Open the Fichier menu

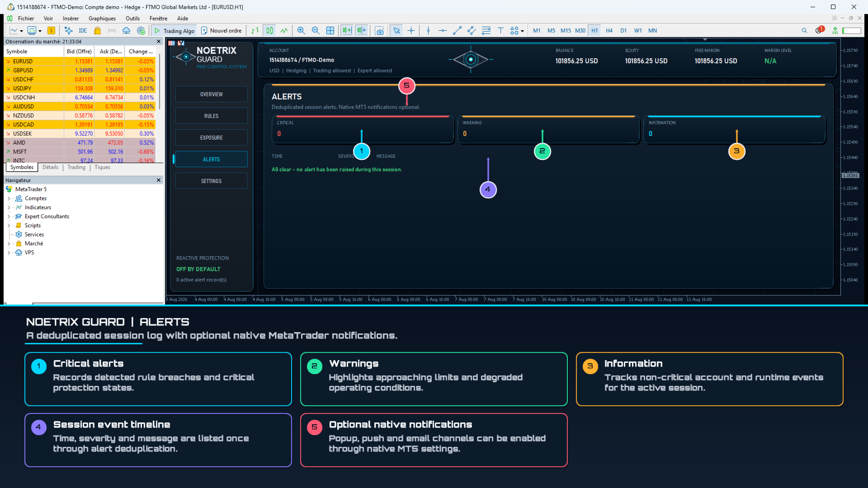coord(26,19)
